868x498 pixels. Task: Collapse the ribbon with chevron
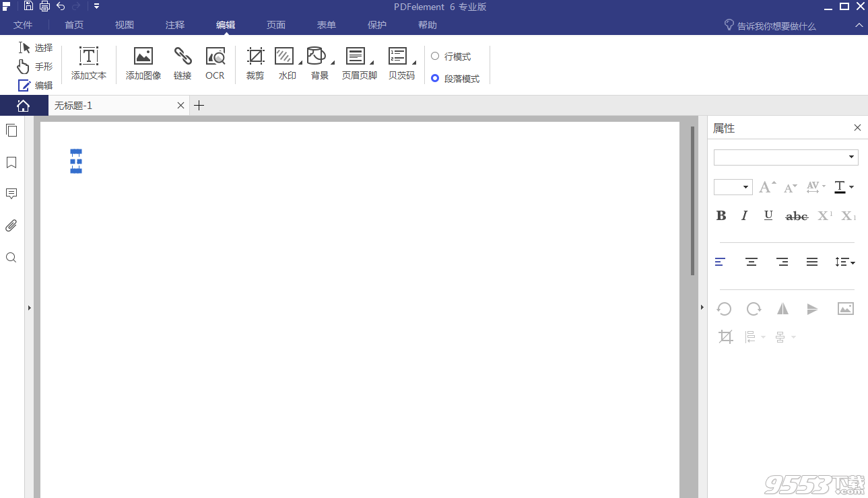tap(859, 25)
